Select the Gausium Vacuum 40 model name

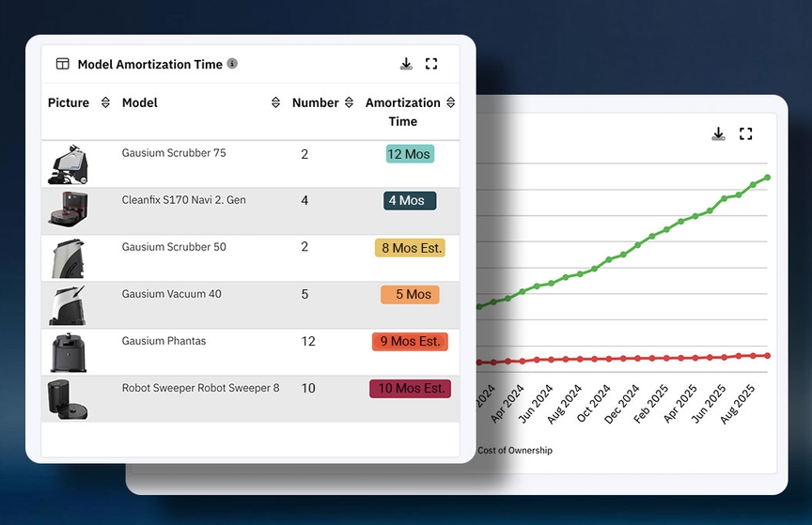pos(172,294)
